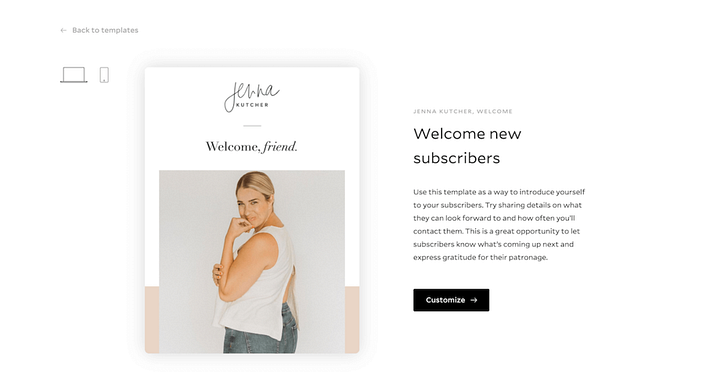Click the woman's photo in the template
Viewport: 720px width, 377px height.
click(252, 262)
